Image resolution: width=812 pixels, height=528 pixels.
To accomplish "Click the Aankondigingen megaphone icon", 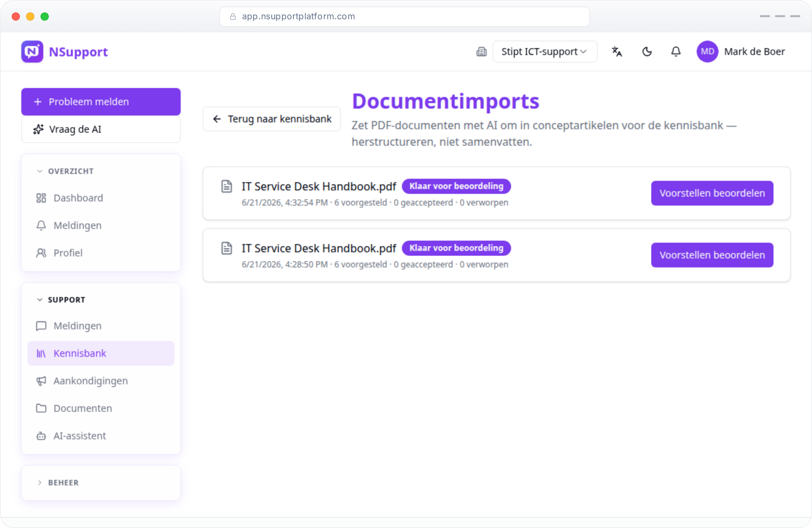I will coord(41,381).
